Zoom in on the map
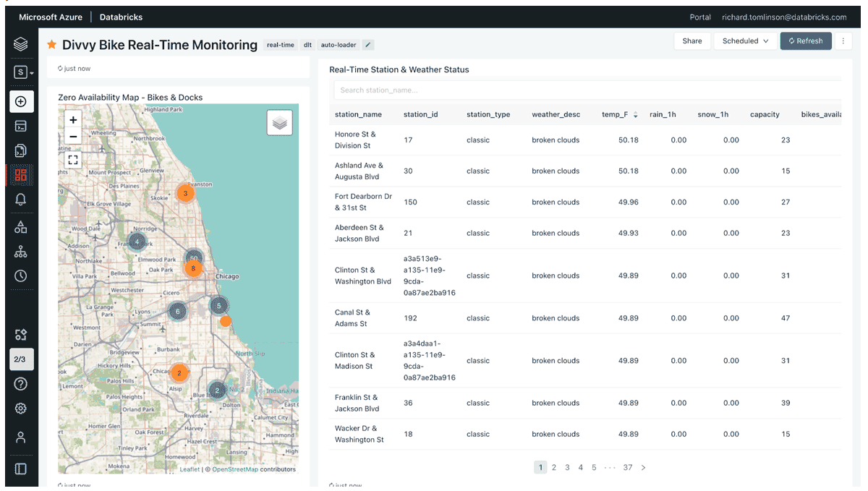 (x=73, y=120)
